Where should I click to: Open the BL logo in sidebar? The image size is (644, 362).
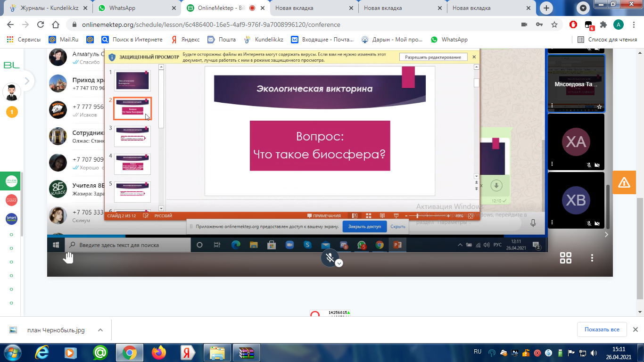(x=11, y=66)
